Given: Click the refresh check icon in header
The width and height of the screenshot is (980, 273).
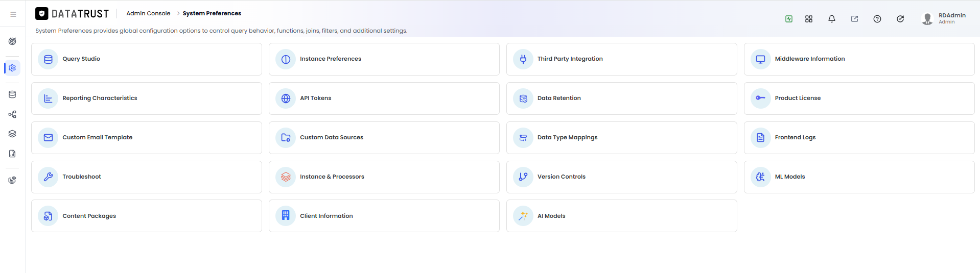Looking at the screenshot, I should pos(900,19).
